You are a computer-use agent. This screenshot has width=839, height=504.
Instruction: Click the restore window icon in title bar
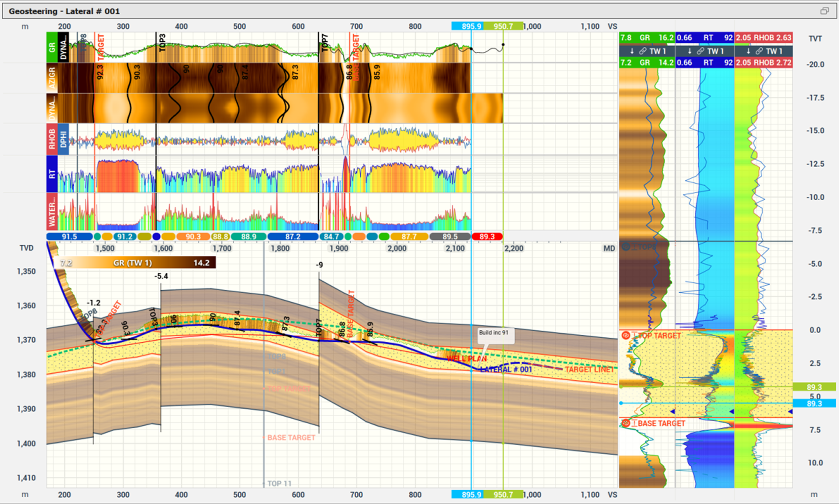[825, 11]
